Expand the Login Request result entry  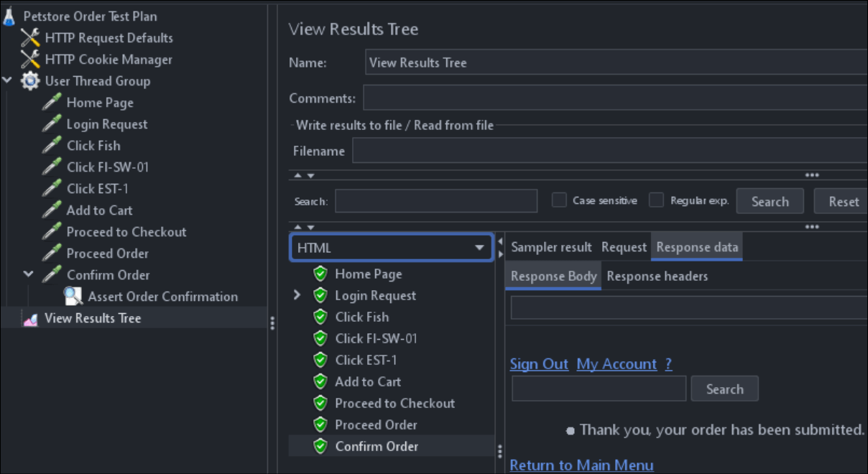(x=298, y=294)
